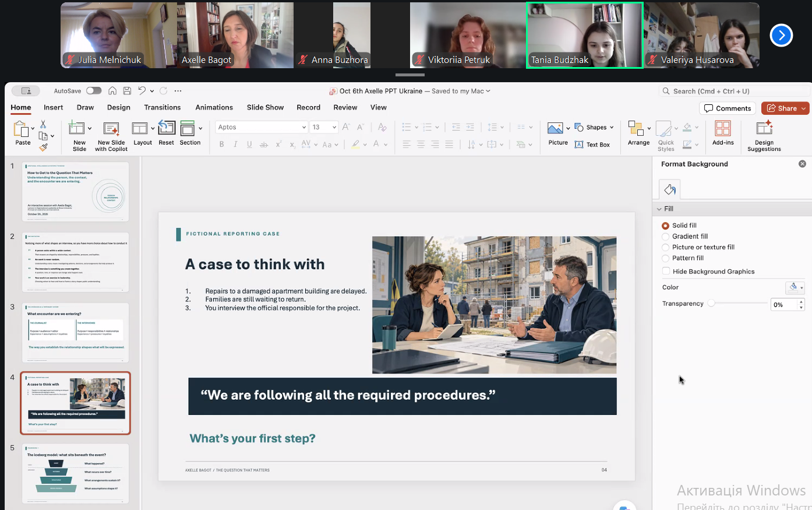The width and height of the screenshot is (812, 510).
Task: Open the fill Color picker
Action: pyautogui.click(x=795, y=287)
